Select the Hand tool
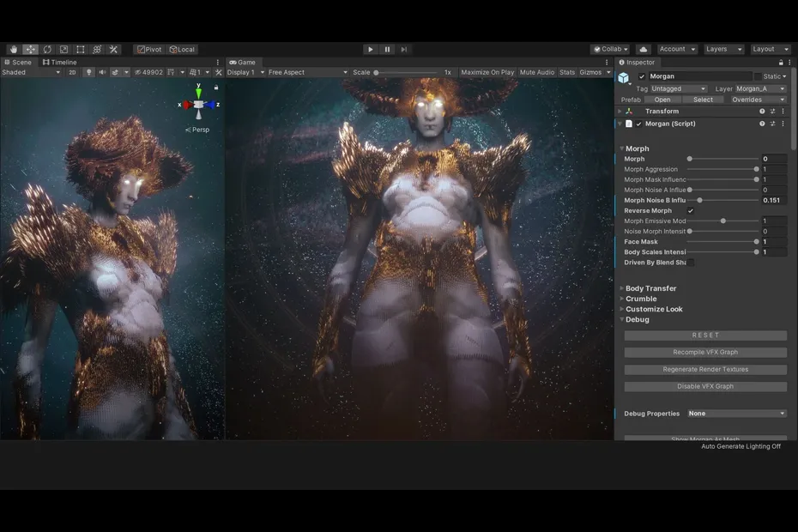 coord(14,50)
